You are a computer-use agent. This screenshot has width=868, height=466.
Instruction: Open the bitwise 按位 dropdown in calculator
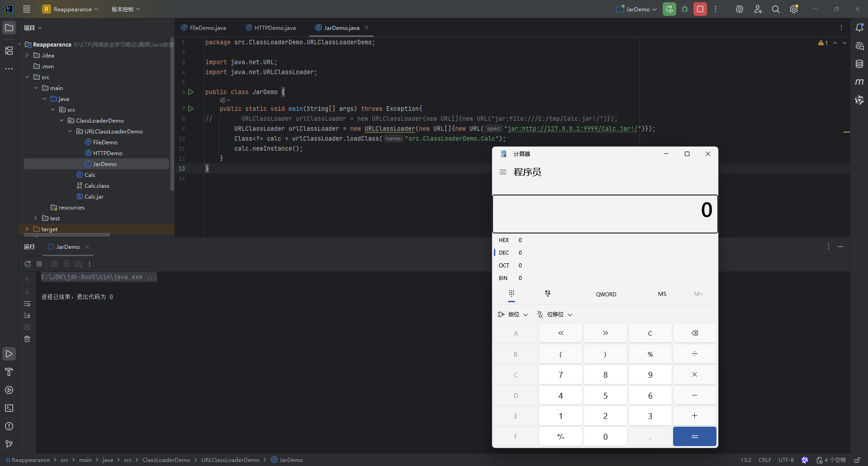tap(513, 314)
